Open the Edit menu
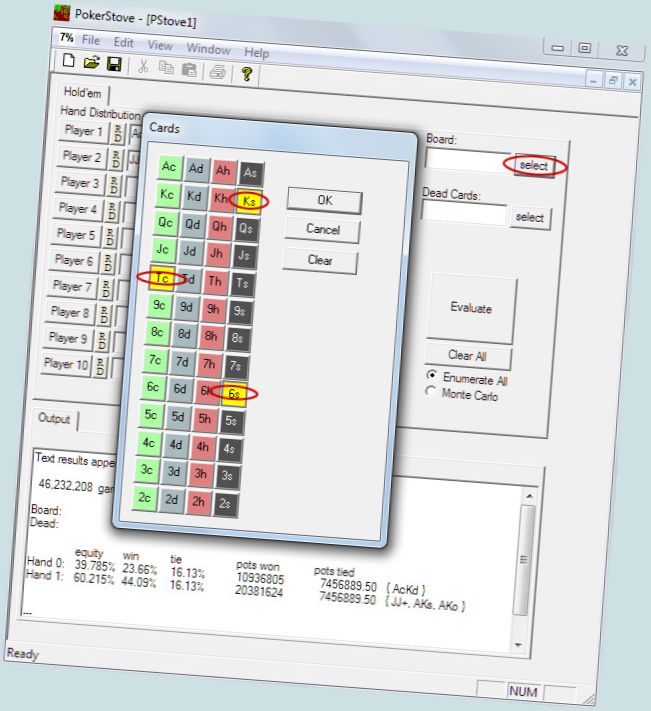This screenshot has width=651, height=711. click(123, 42)
